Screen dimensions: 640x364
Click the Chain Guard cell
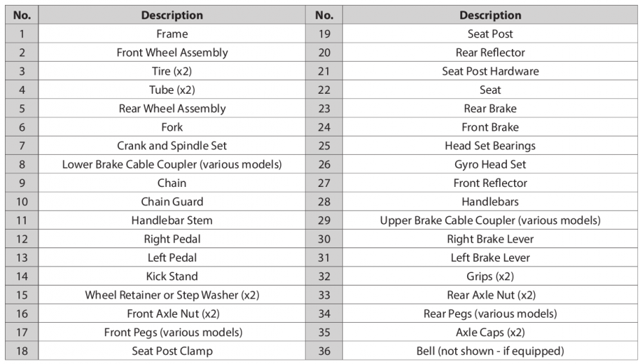(172, 202)
